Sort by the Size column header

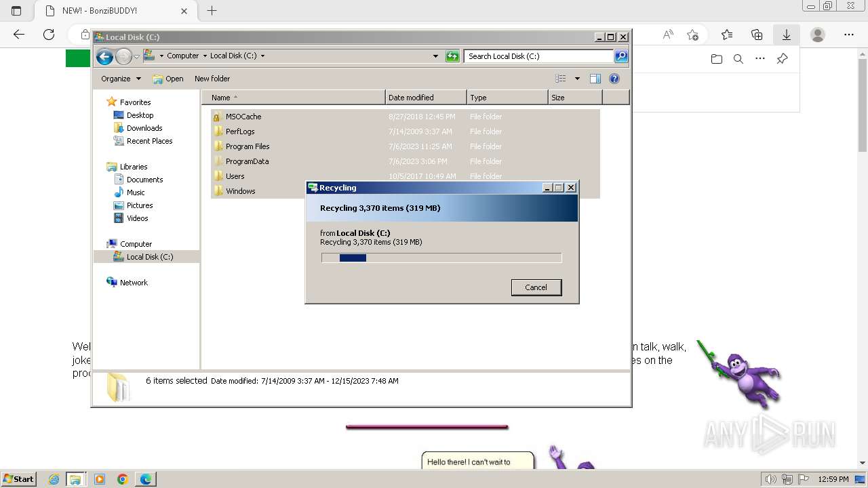[575, 98]
